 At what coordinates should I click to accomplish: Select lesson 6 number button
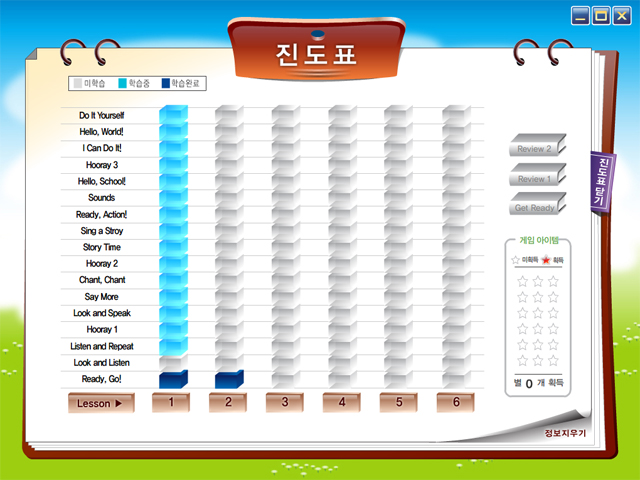[x=456, y=402]
